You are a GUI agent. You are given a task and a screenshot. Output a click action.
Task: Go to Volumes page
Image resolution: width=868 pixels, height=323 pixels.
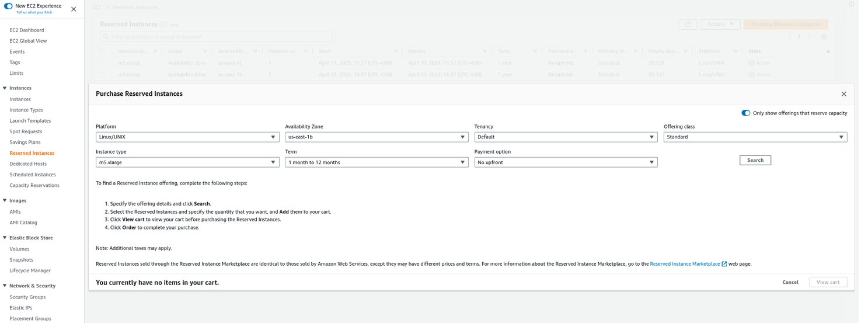point(19,249)
